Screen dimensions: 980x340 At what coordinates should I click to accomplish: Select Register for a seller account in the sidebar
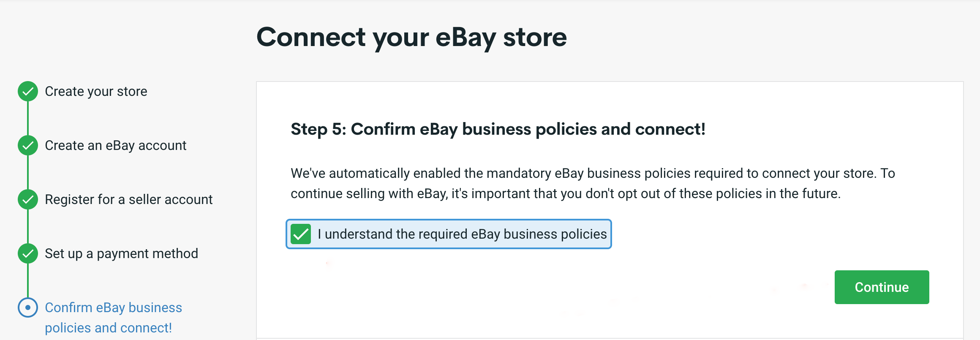click(128, 199)
